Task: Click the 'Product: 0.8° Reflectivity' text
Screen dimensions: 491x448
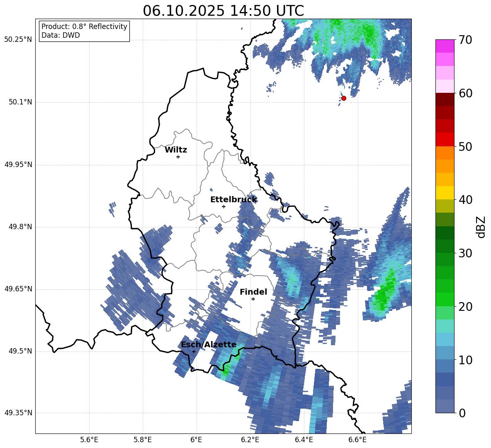Action: [84, 27]
